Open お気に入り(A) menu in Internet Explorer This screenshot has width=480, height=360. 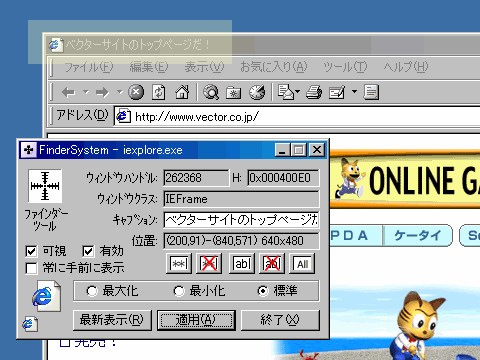click(274, 67)
